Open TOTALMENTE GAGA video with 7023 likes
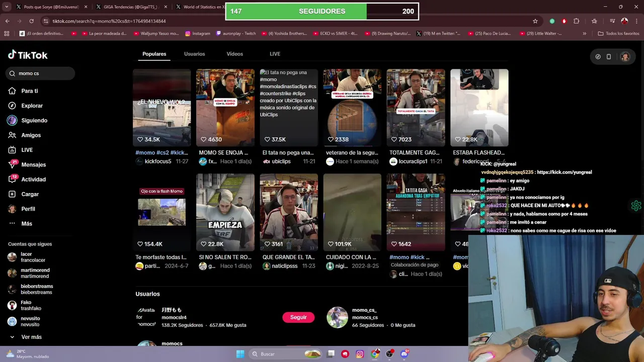Viewport: 644px width, 362px height. click(416, 108)
